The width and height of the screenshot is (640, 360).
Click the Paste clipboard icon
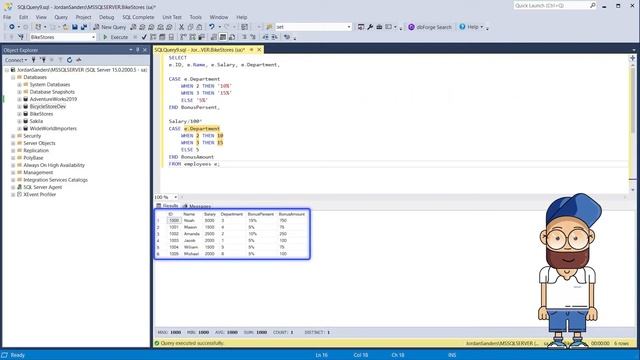(199, 27)
